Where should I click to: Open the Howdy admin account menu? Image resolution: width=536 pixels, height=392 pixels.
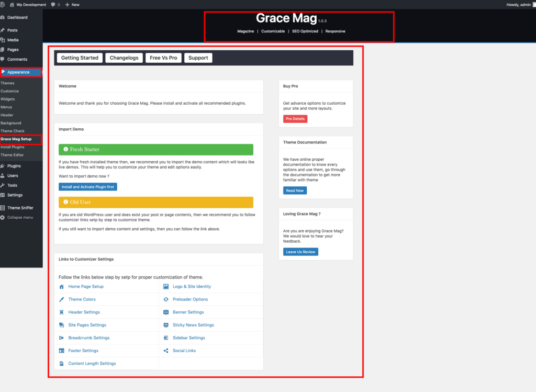coord(520,4)
